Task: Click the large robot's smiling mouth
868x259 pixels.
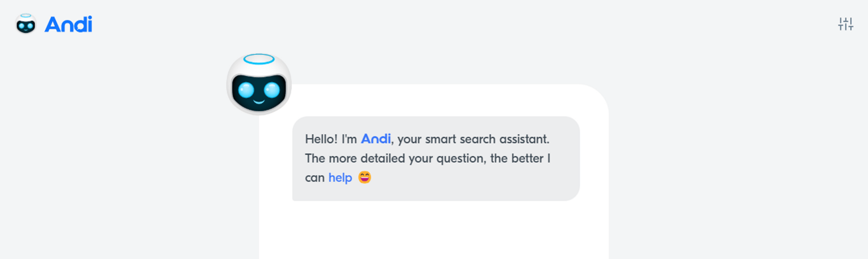Action: pyautogui.click(x=259, y=102)
